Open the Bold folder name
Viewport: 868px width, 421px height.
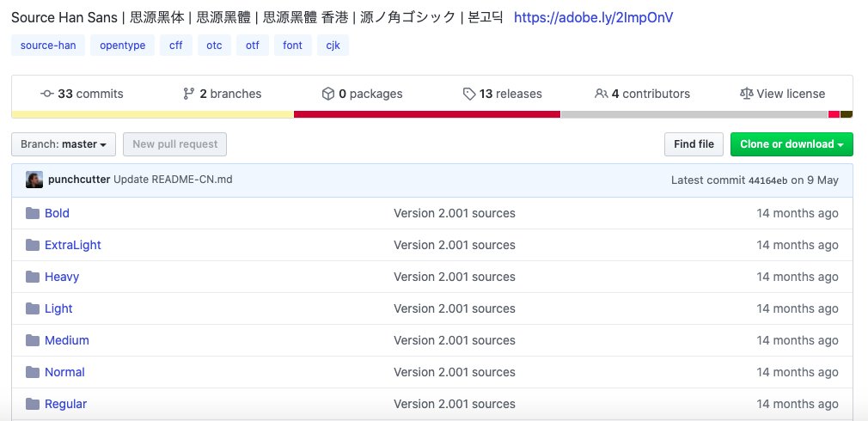[57, 213]
